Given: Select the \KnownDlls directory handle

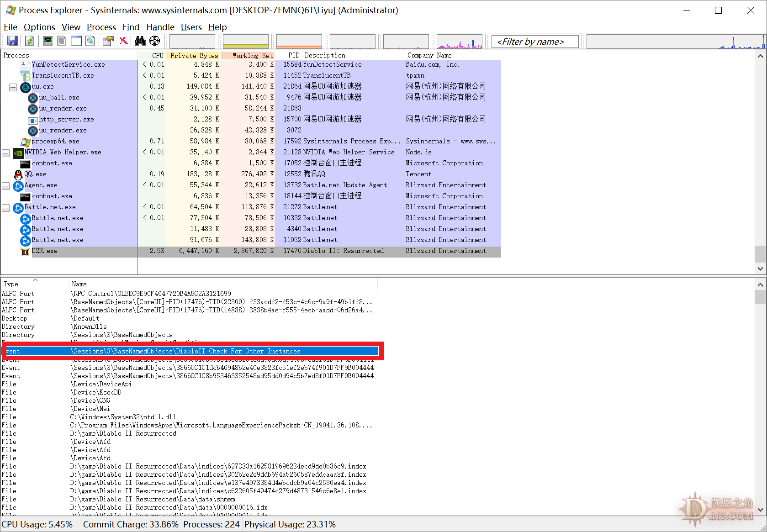Looking at the screenshot, I should 190,327.
